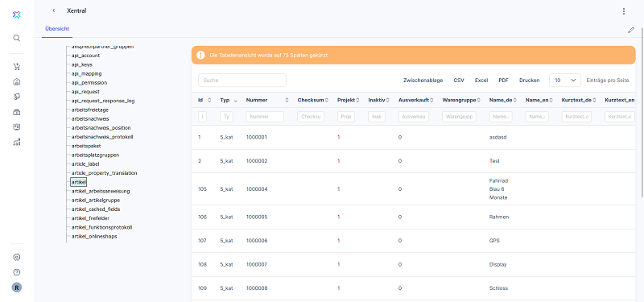The image size is (644, 302).
Task: Click the back chevron next to Xentral
Action: pos(54,10)
